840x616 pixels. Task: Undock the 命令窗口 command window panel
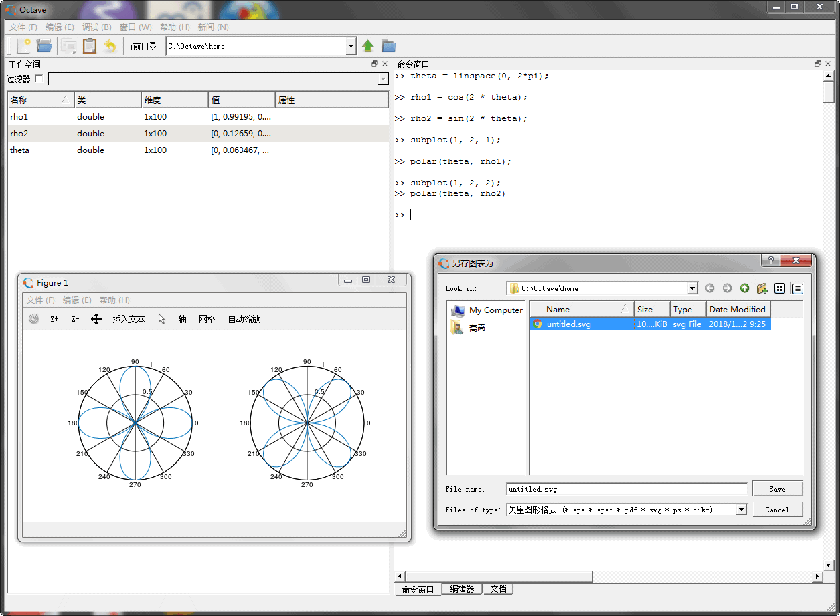click(818, 64)
